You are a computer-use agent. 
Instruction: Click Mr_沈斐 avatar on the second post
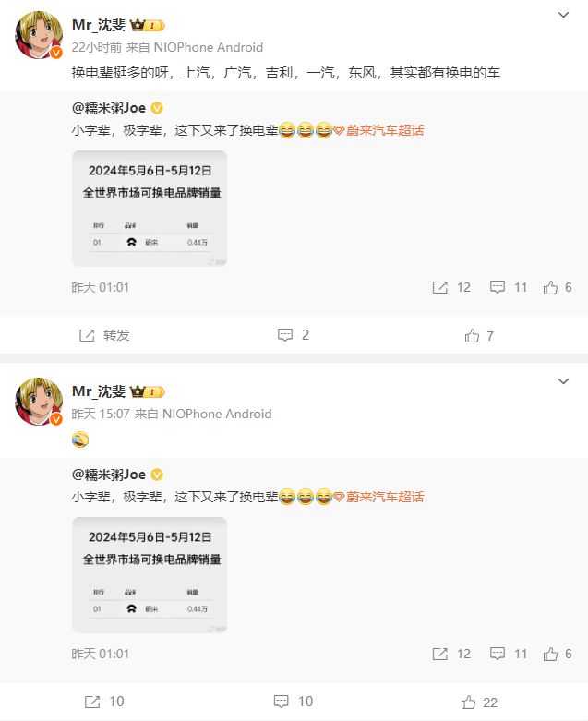point(39,402)
